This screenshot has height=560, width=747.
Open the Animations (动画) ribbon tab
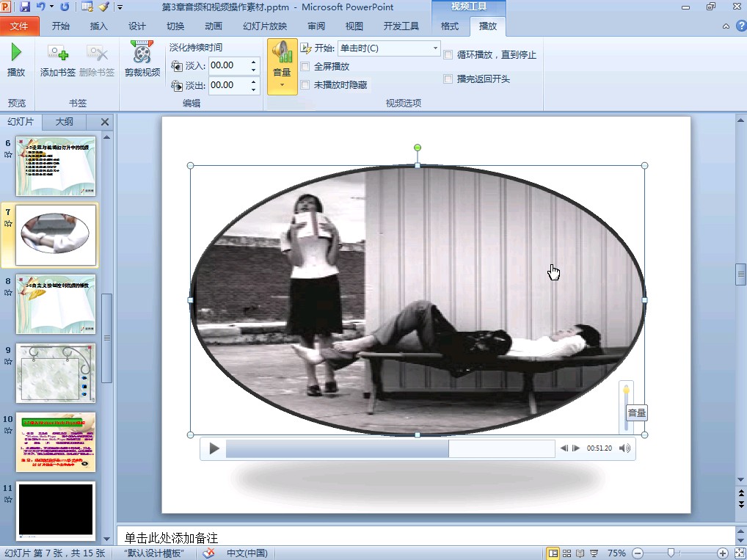pyautogui.click(x=214, y=26)
